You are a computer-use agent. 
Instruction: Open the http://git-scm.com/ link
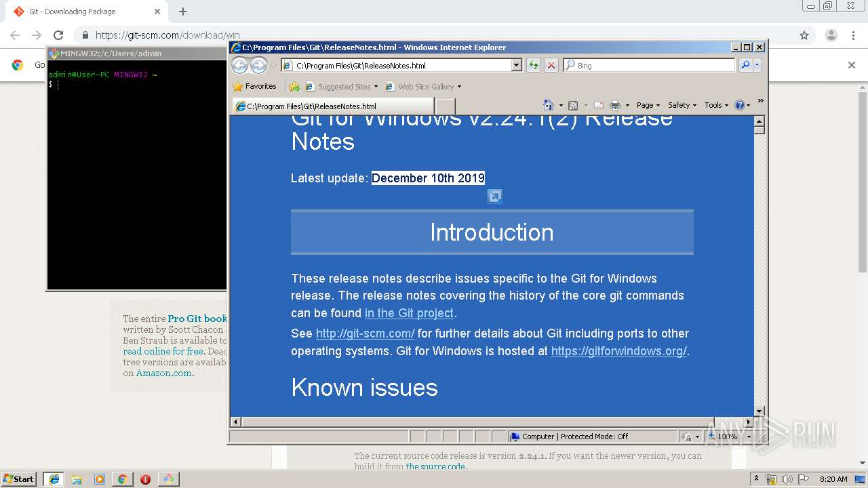tap(365, 333)
